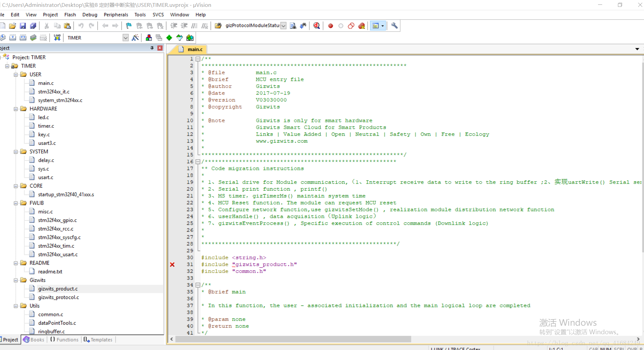
Task: Navigate backwards toolbar arrow
Action: (105, 26)
